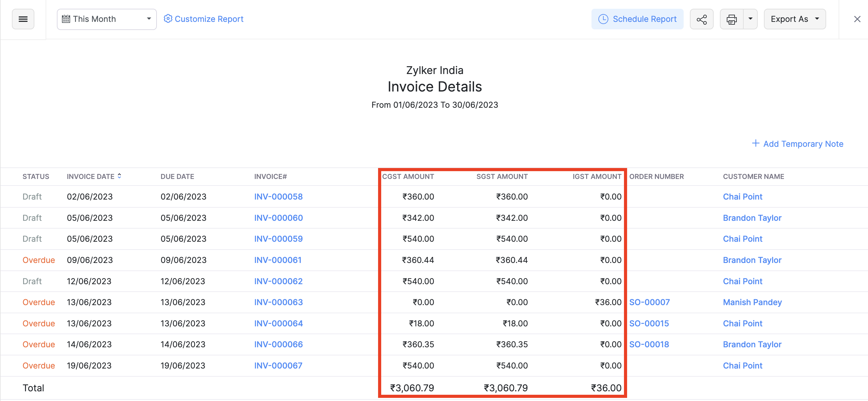Open the This Month date dropdown
This screenshot has height=401, width=868.
pyautogui.click(x=107, y=19)
